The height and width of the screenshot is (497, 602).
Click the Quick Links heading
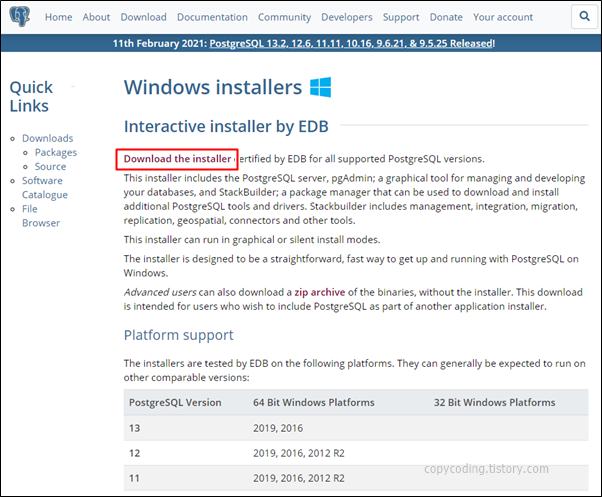pos(31,96)
